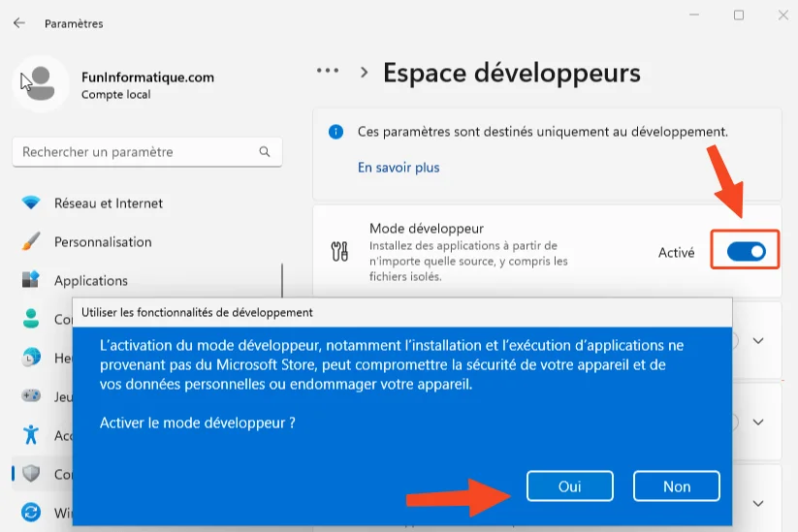The image size is (798, 532).
Task: Click the Activé status text
Action: point(676,252)
